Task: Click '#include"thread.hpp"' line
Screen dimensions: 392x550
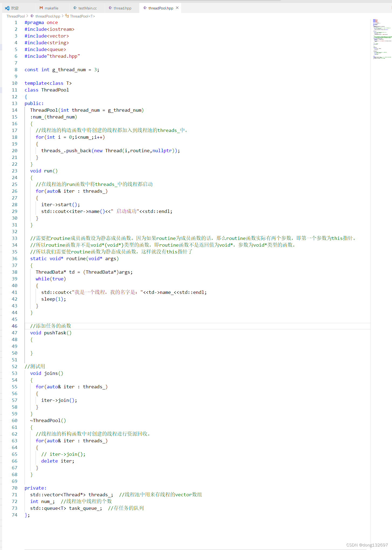Action: (x=52, y=56)
